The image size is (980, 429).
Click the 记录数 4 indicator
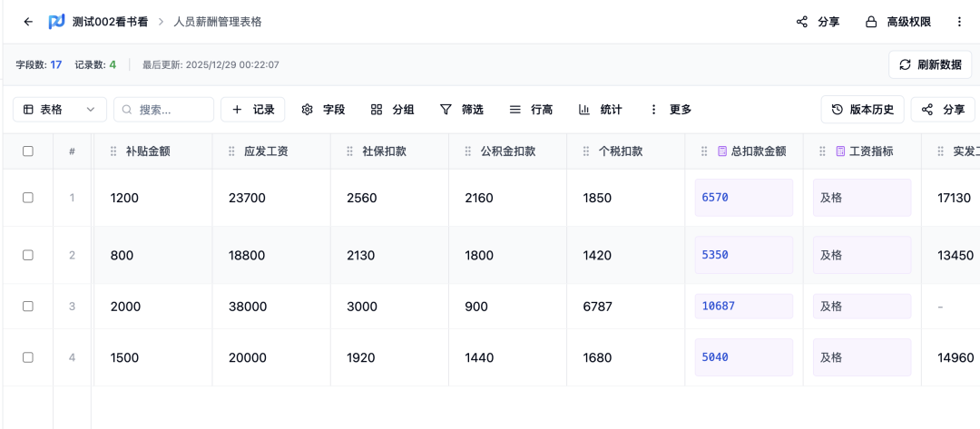95,64
